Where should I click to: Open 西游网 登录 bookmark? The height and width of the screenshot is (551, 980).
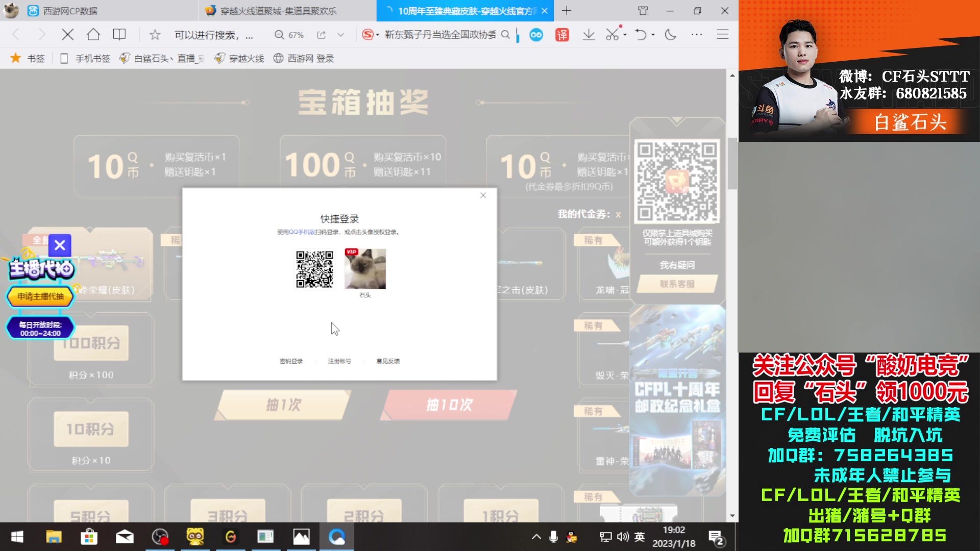(304, 58)
